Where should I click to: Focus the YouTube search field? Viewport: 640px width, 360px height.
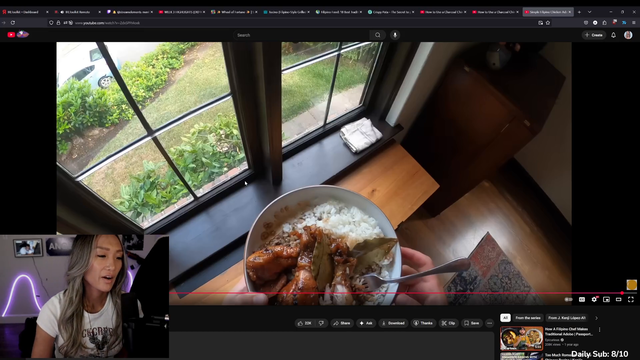pos(301,35)
